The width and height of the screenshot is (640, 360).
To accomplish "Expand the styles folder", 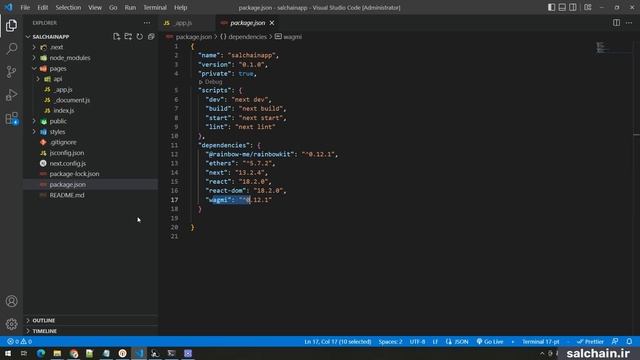I will tap(34, 132).
